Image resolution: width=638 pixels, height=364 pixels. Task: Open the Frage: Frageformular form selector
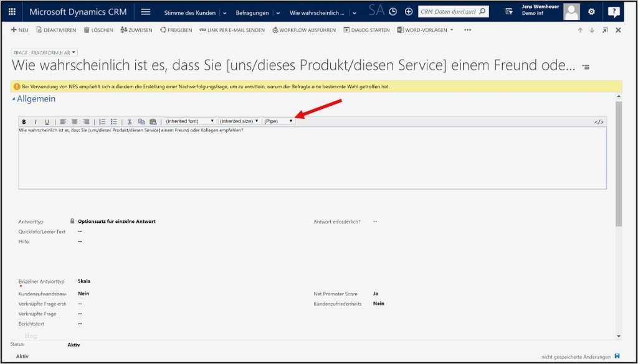coord(45,52)
